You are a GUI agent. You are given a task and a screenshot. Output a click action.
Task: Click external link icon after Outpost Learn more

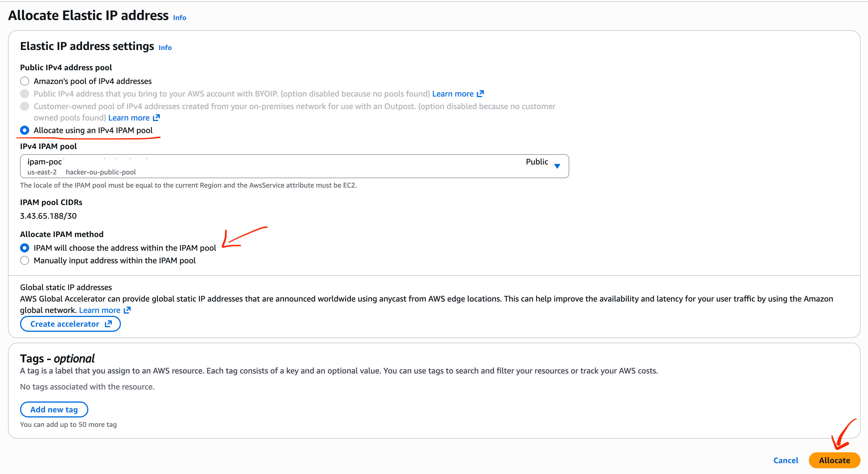tap(156, 118)
